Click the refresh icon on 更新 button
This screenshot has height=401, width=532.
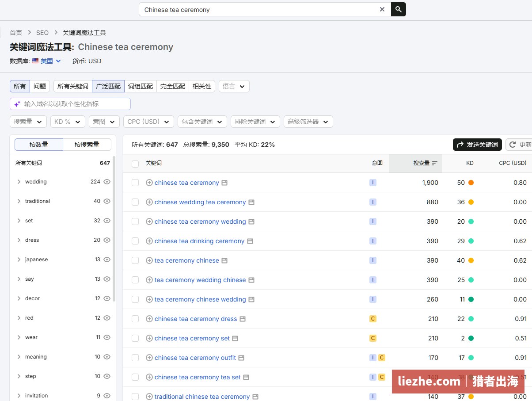513,145
